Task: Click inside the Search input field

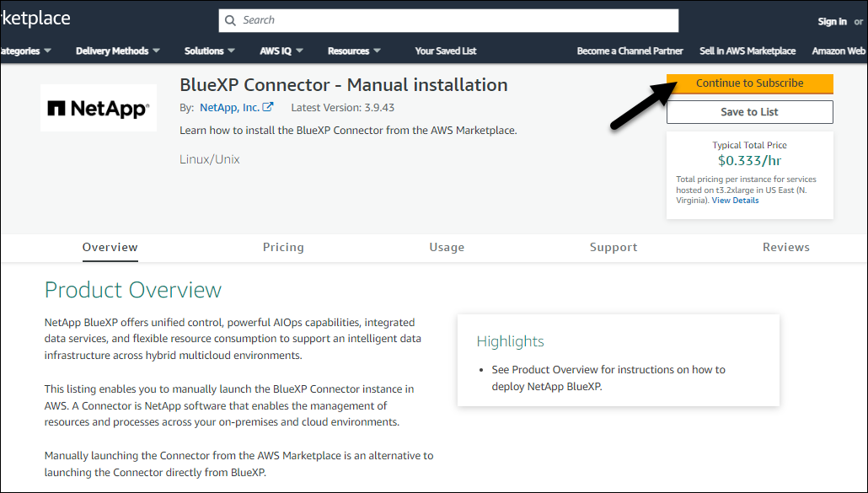Action: [x=455, y=20]
